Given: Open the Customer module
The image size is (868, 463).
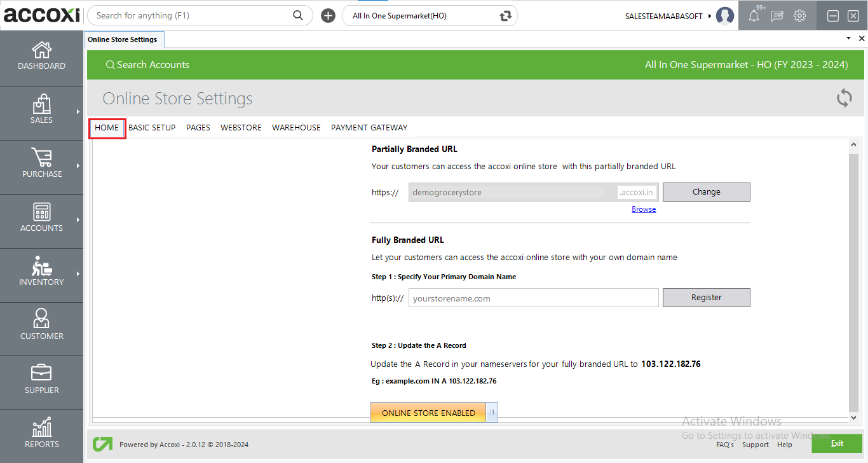Looking at the screenshot, I should pyautogui.click(x=41, y=328).
